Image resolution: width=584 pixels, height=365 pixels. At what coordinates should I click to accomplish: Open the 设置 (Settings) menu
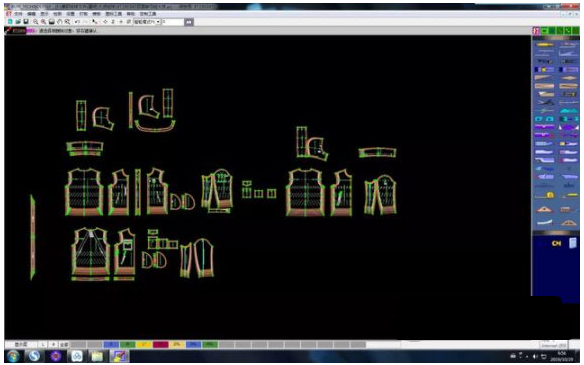coord(70,14)
